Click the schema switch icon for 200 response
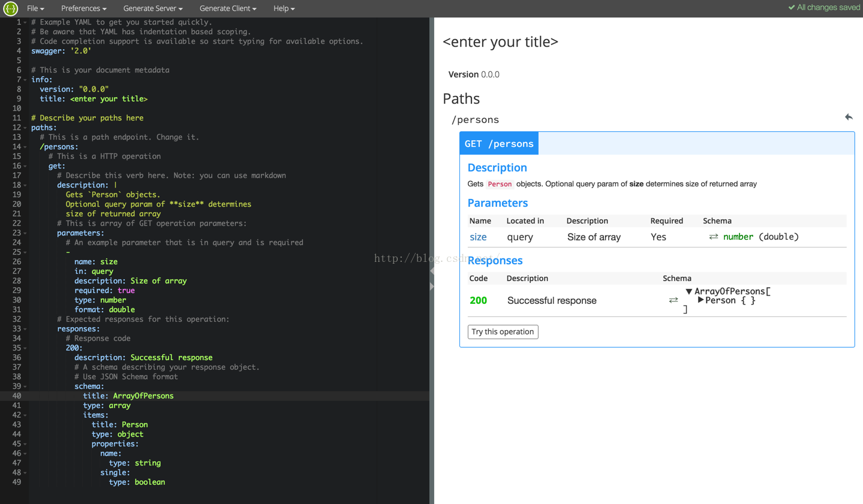This screenshot has width=863, height=504. [x=673, y=300]
